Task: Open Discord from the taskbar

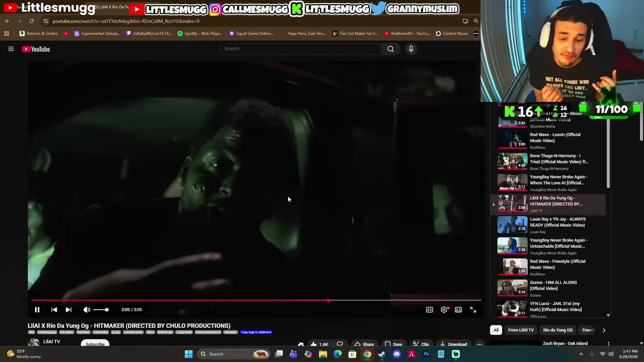Action: click(396, 354)
